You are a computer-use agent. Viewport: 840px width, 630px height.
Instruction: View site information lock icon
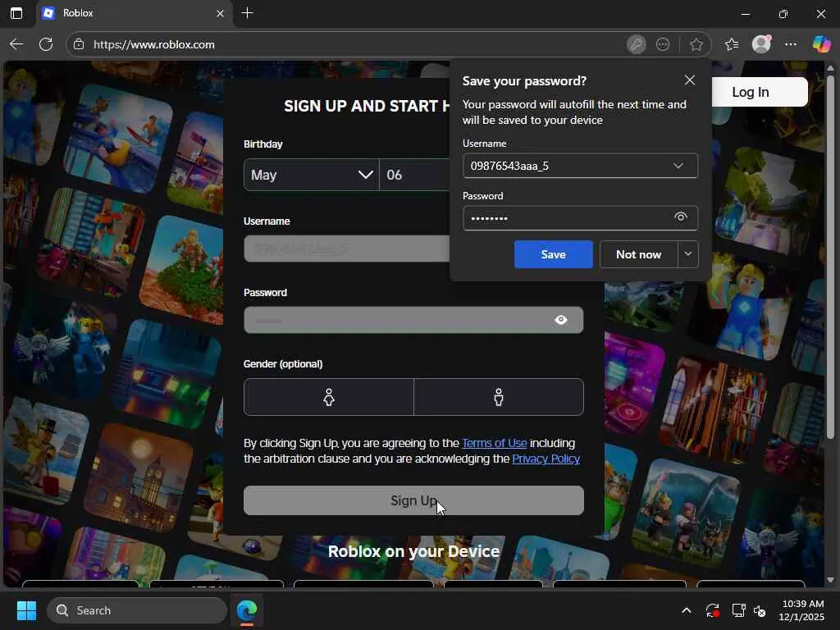click(x=79, y=44)
